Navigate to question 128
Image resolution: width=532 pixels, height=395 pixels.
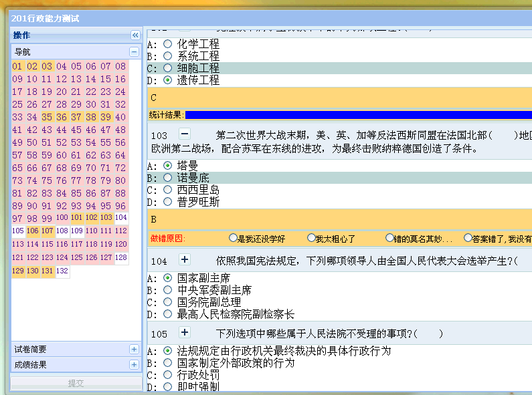pos(121,257)
